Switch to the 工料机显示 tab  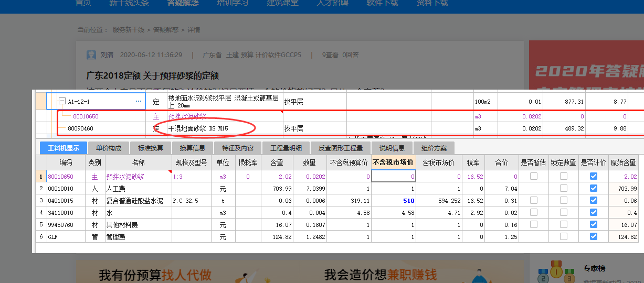[x=64, y=148]
